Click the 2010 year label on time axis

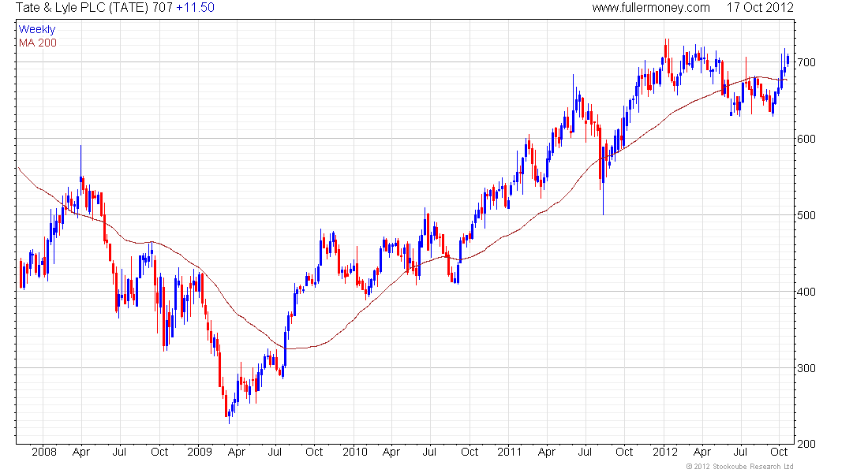(x=355, y=452)
